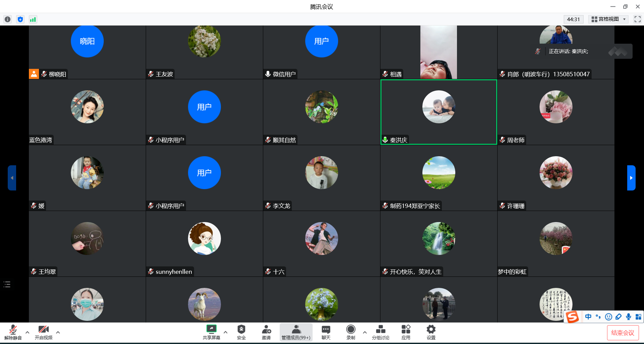Open the Chat (聊天) panel

(x=326, y=332)
